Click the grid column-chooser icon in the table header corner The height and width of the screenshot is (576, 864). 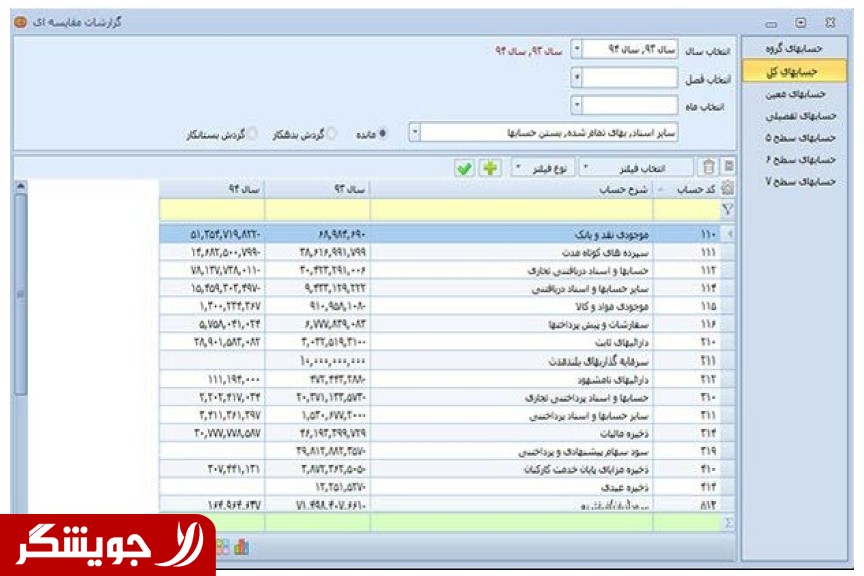point(727,189)
